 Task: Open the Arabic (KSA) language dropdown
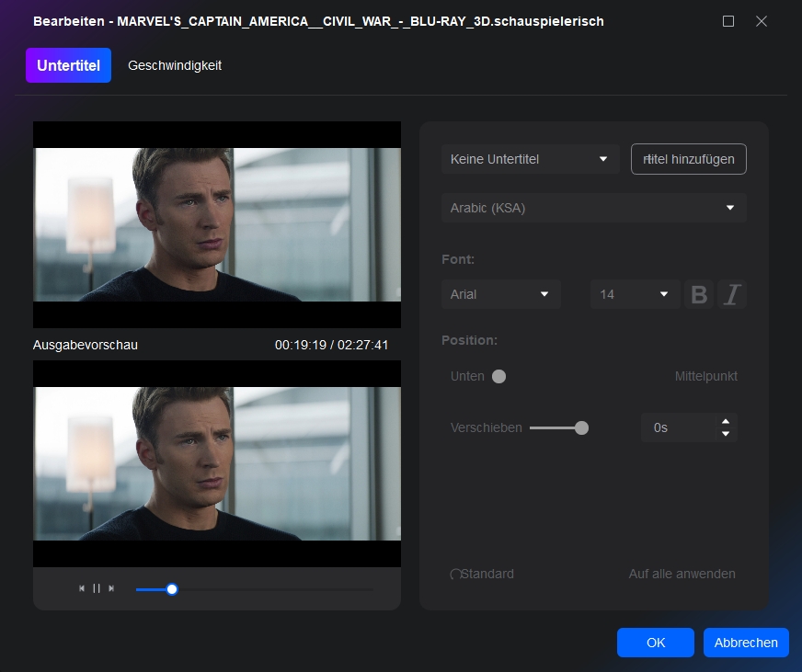(x=594, y=208)
